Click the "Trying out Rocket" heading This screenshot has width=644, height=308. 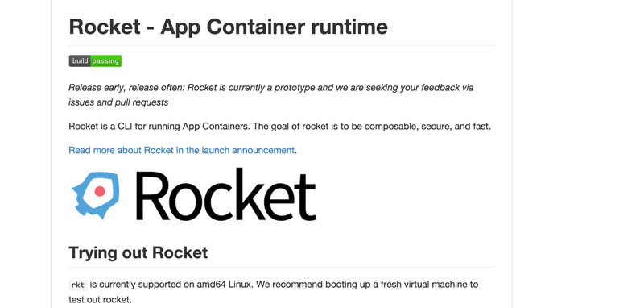point(138,252)
